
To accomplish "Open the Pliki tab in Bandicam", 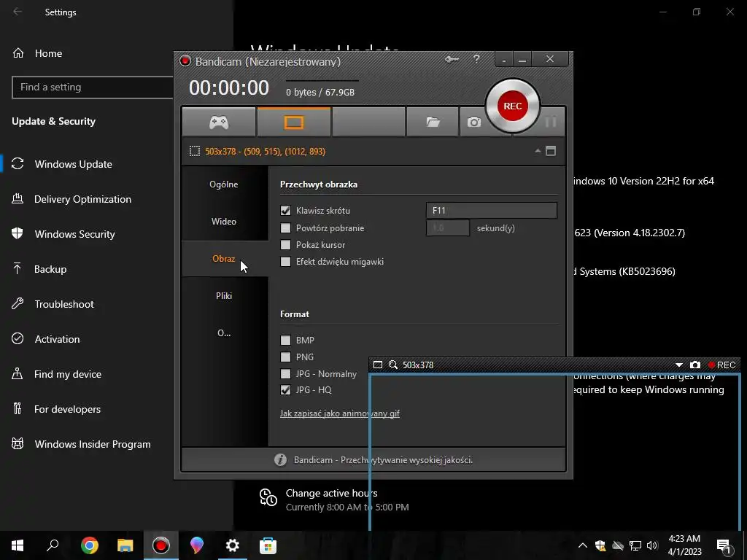I will pos(224,296).
